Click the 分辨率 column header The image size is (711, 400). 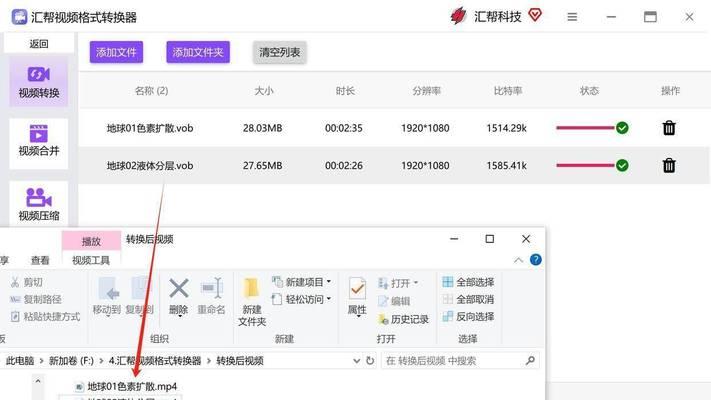[x=426, y=91]
